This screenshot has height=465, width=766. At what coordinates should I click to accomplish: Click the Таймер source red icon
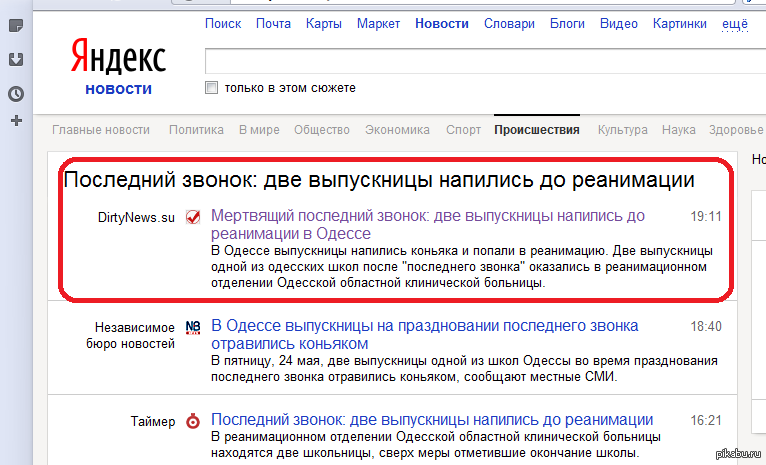pyautogui.click(x=194, y=421)
